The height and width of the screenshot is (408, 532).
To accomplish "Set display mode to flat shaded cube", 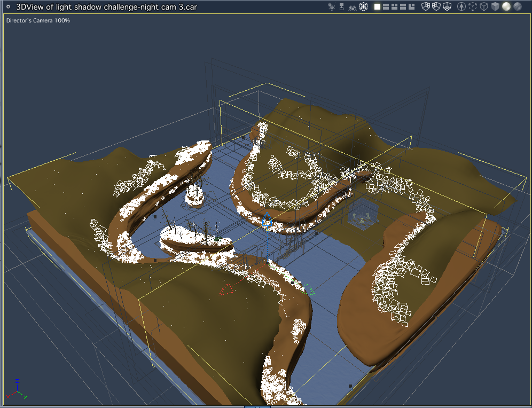I will click(495, 6).
